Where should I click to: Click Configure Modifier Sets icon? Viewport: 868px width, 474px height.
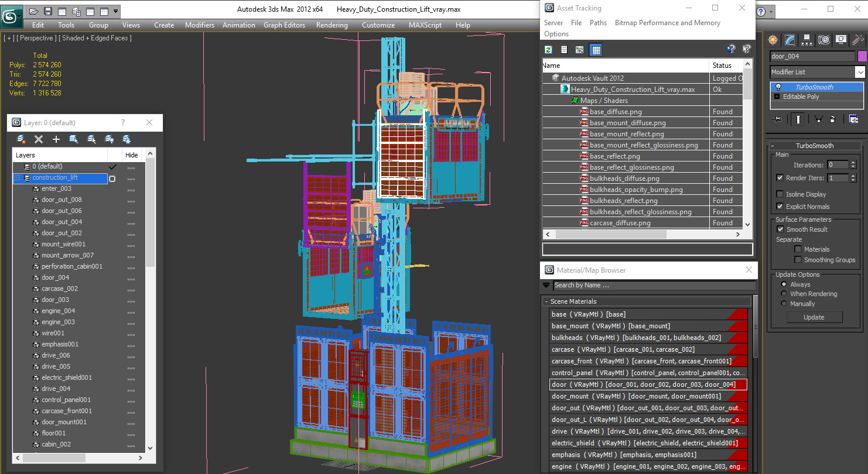click(x=854, y=119)
